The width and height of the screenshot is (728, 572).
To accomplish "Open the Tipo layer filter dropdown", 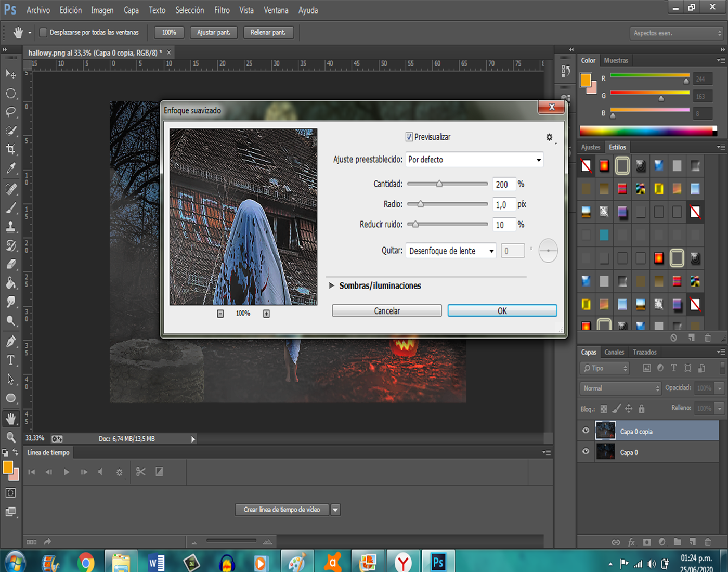I will pyautogui.click(x=605, y=368).
